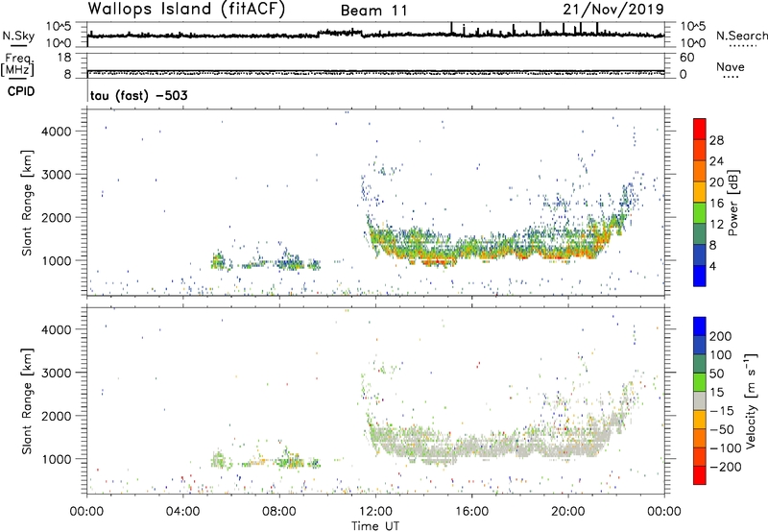Image resolution: width=768 pixels, height=532 pixels.
Task: Click the -100 label on the velocity scale
Action: click(x=725, y=448)
